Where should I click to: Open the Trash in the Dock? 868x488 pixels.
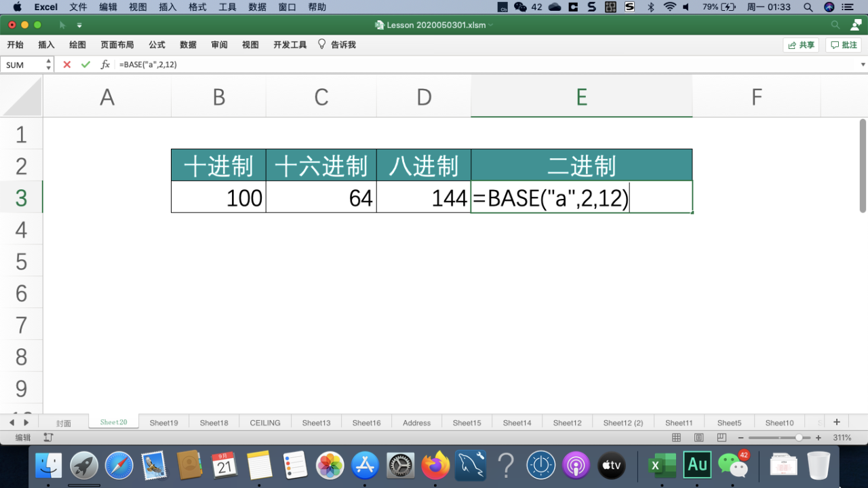click(818, 466)
